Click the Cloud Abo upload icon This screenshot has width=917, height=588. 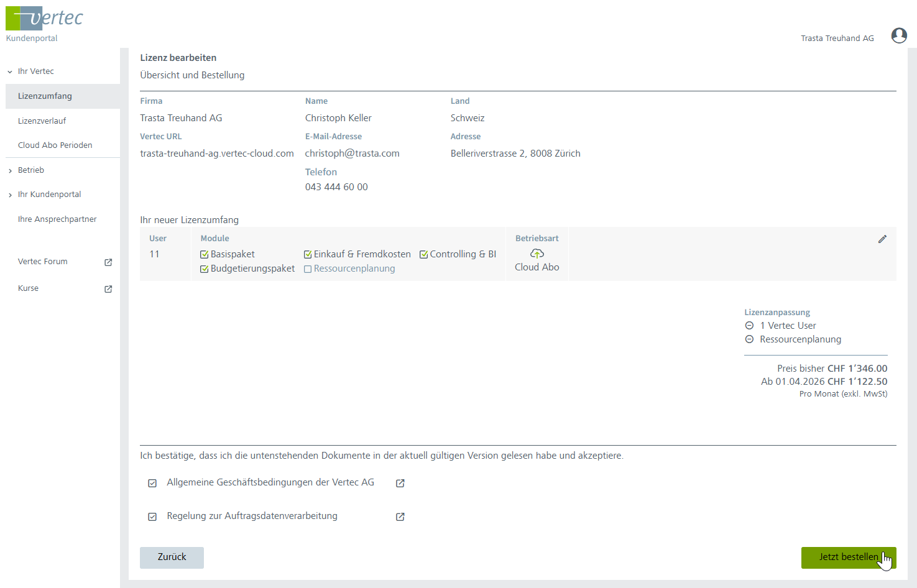click(x=537, y=254)
